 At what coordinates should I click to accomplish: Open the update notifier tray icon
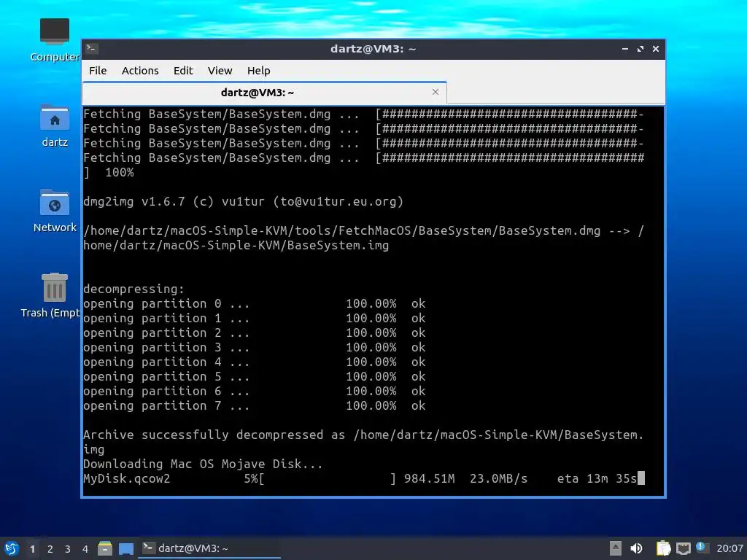click(x=701, y=548)
